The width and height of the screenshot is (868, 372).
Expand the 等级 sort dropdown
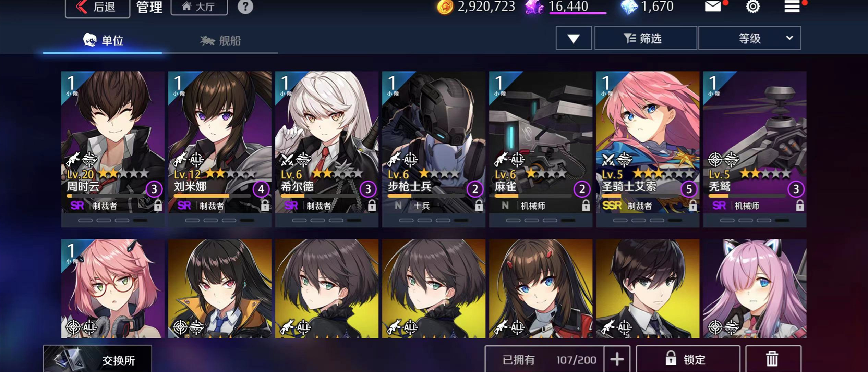749,38
